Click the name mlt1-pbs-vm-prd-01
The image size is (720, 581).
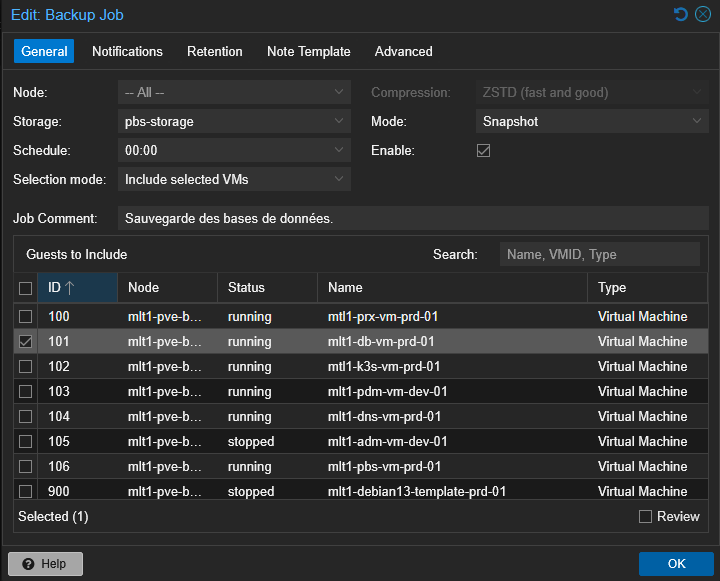tap(384, 467)
